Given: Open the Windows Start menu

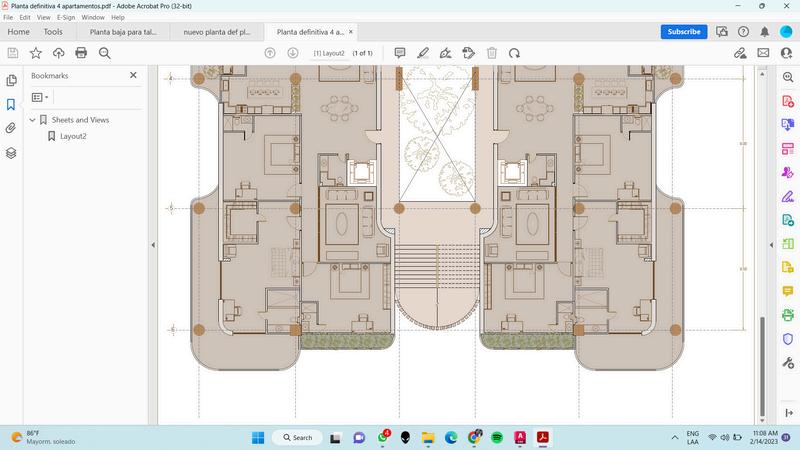Looking at the screenshot, I should tap(258, 438).
